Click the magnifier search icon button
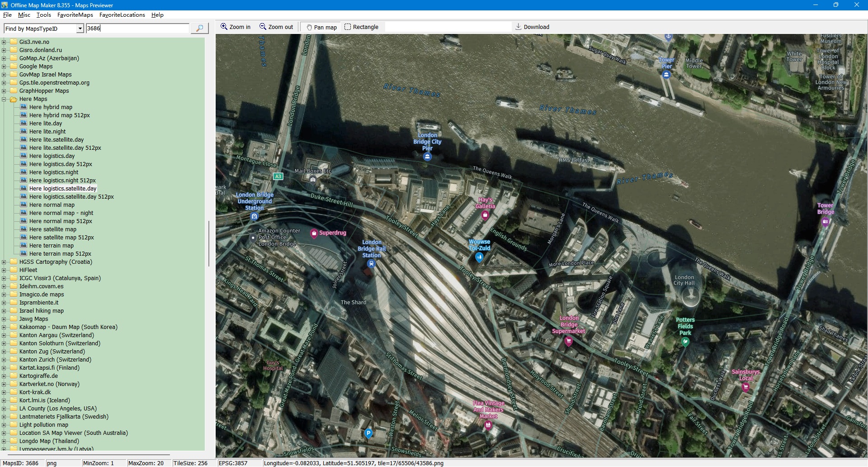Screen dimensions: 868x467 click(x=199, y=29)
